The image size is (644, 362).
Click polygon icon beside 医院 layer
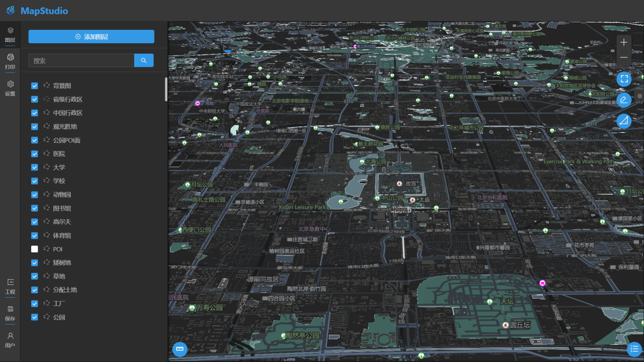tap(47, 154)
